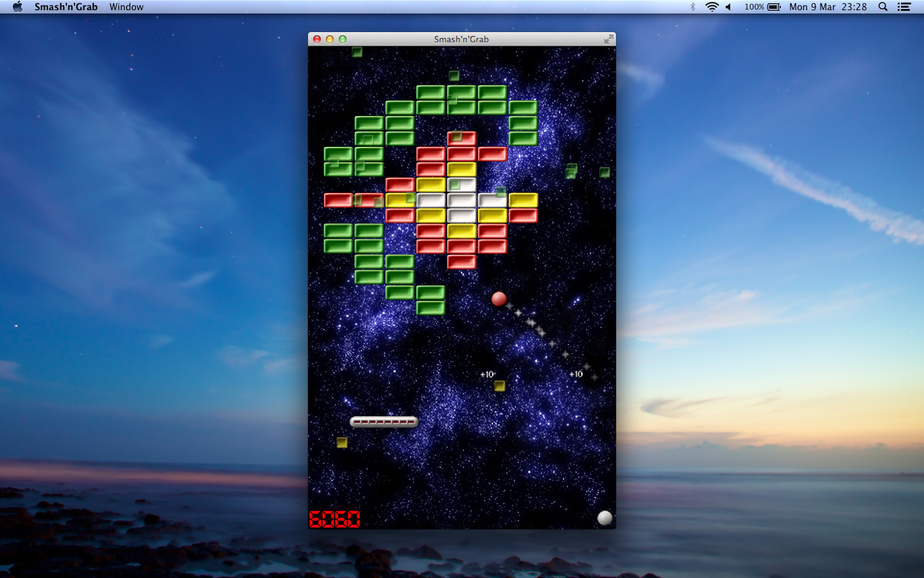Open Spotlight search magnifier icon

883,7
